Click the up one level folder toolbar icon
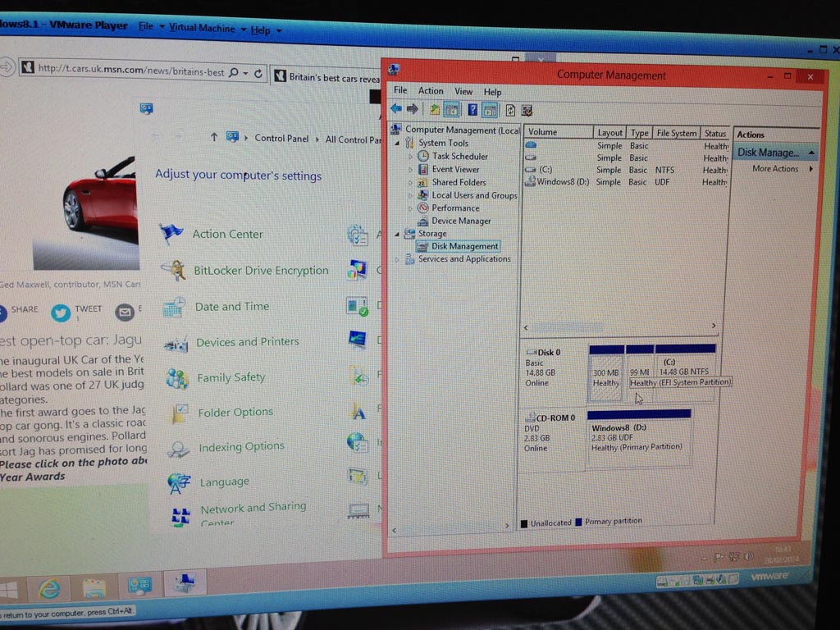This screenshot has width=840, height=630. (x=435, y=110)
